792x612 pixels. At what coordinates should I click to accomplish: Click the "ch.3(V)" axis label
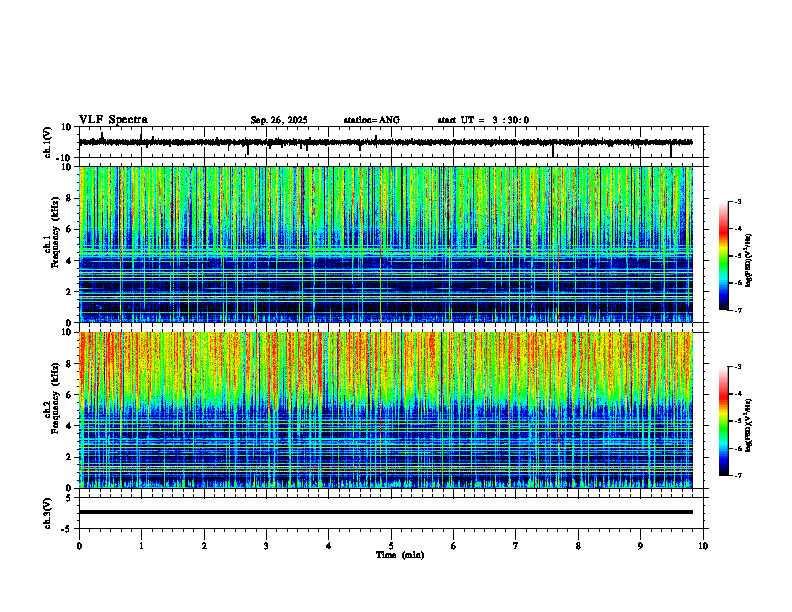[48, 513]
